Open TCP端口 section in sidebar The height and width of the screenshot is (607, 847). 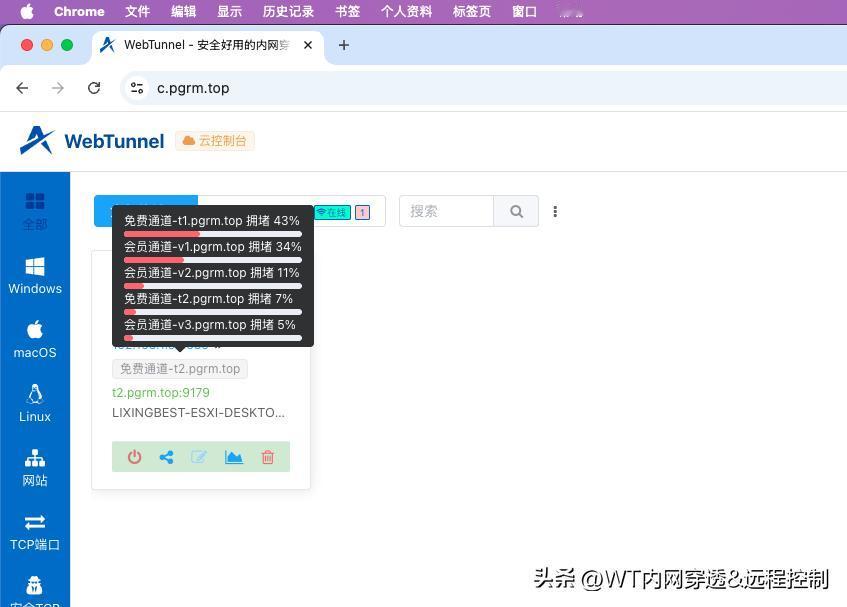click(x=35, y=532)
